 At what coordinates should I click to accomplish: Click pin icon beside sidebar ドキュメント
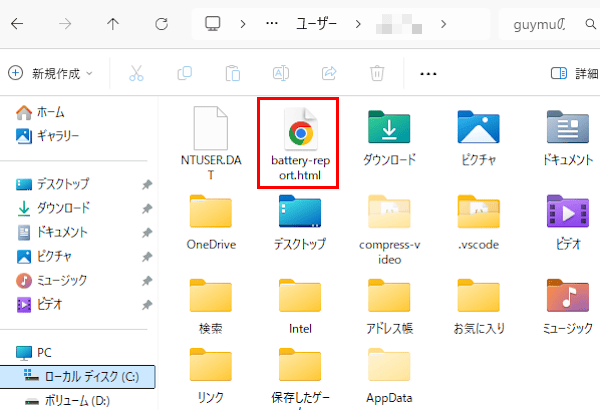click(147, 233)
